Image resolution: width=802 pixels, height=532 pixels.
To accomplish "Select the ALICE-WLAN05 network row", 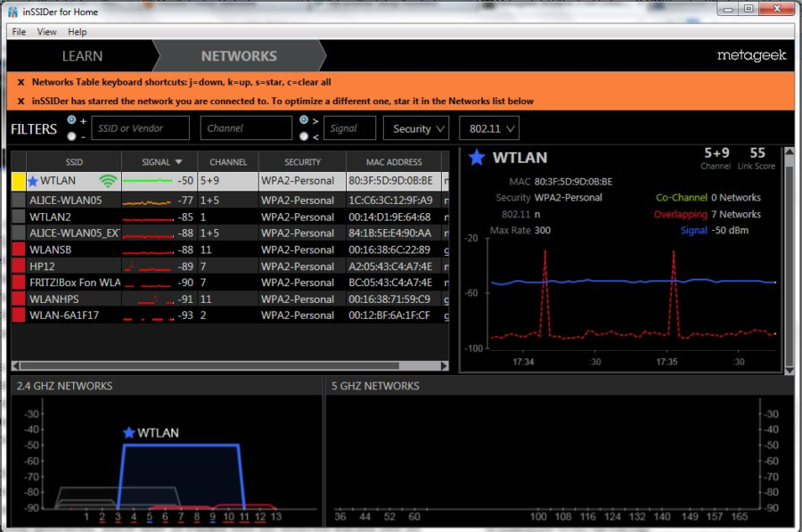I will pos(230,200).
